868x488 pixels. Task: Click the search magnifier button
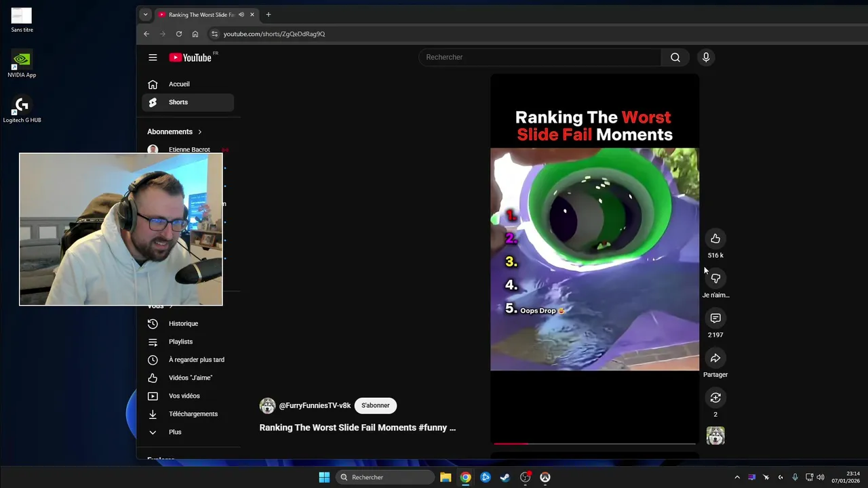675,58
